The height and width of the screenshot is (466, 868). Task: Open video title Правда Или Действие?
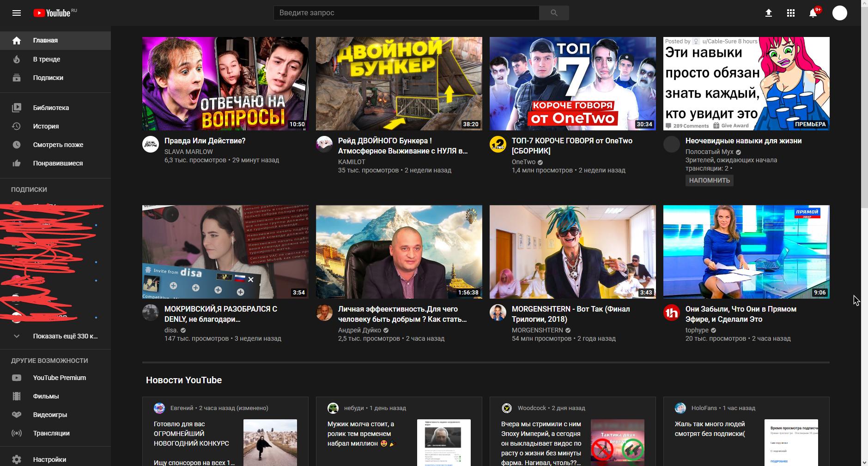pyautogui.click(x=205, y=141)
